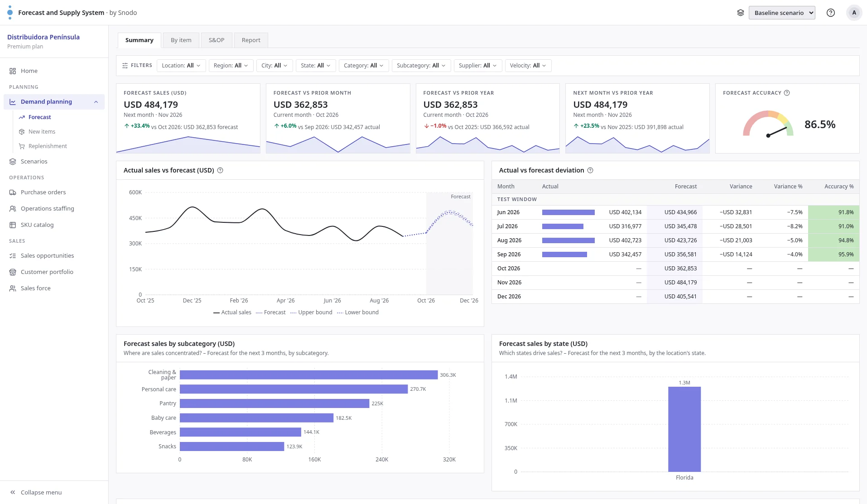Click the Sales opportunities list icon
867x504 pixels.
tap(13, 256)
